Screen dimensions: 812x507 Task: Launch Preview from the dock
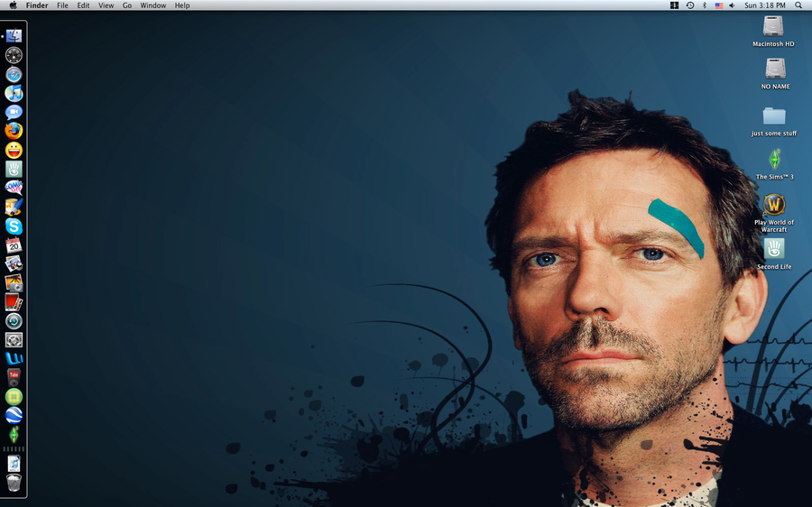[x=14, y=263]
